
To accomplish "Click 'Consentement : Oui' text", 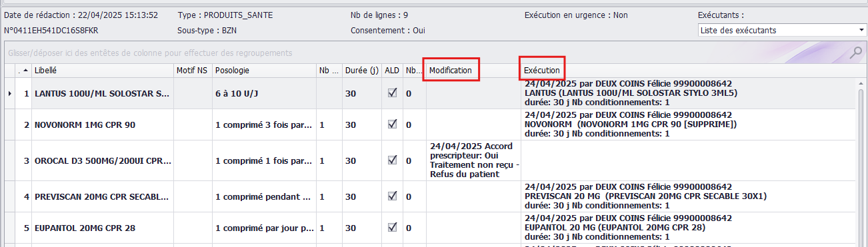I will click(388, 30).
